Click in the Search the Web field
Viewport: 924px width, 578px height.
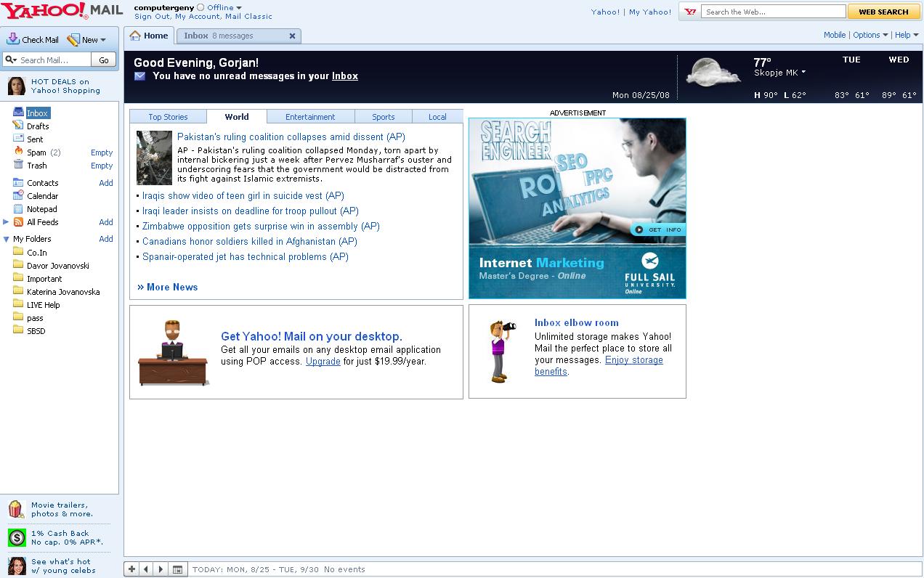[774, 12]
